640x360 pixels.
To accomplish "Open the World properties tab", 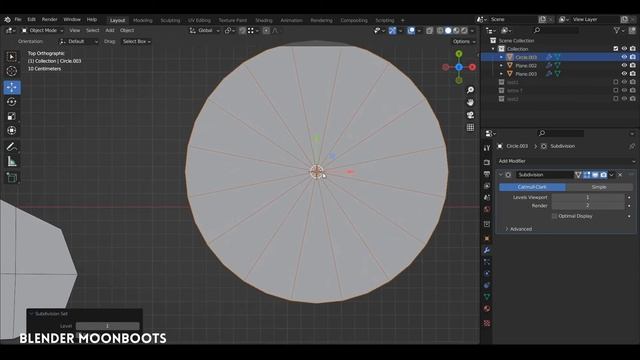I will pos(487,209).
